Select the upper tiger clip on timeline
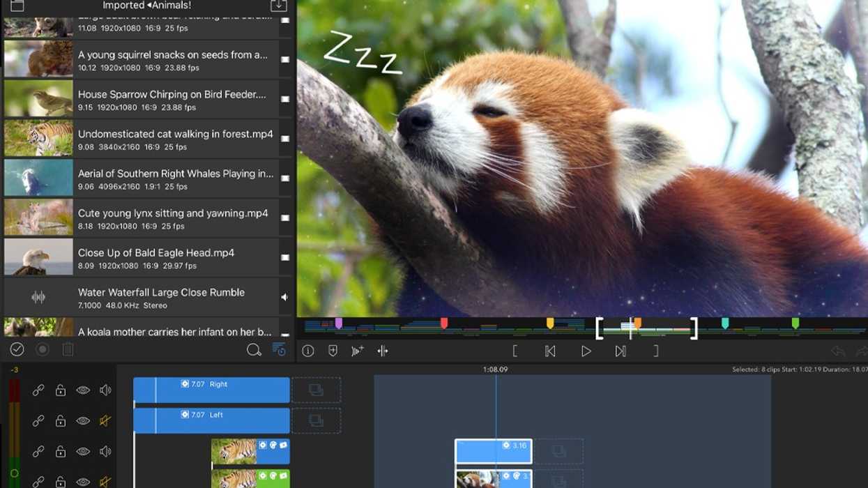The height and width of the screenshot is (488, 868). tap(250, 452)
